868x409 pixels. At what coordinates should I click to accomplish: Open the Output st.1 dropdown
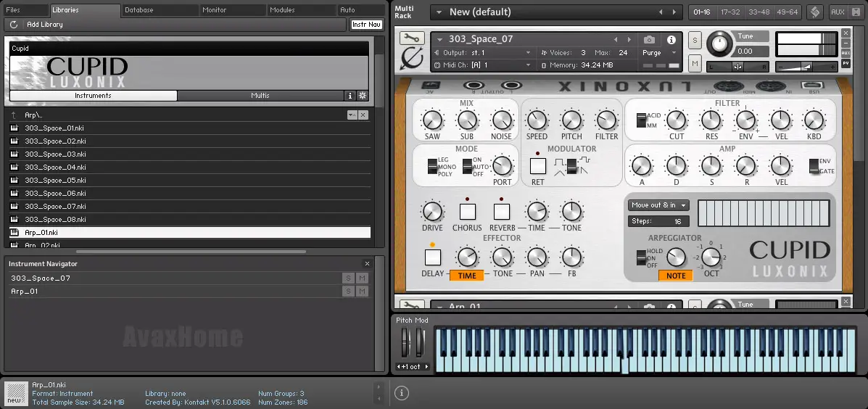528,53
